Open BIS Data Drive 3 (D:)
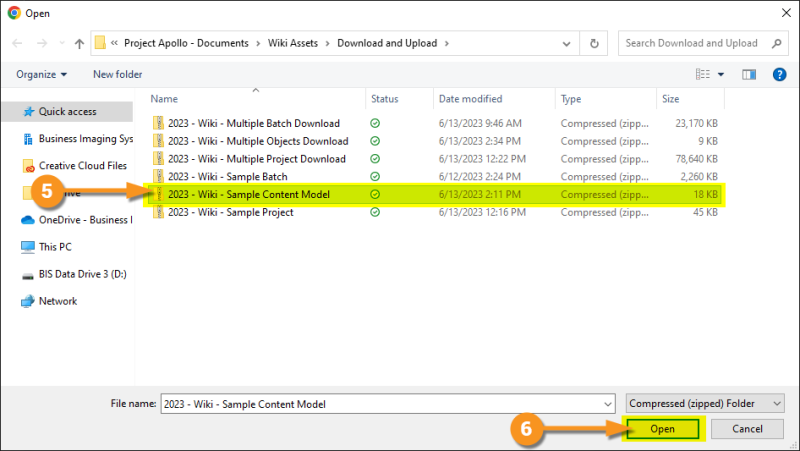The width and height of the screenshot is (800, 451). [83, 274]
